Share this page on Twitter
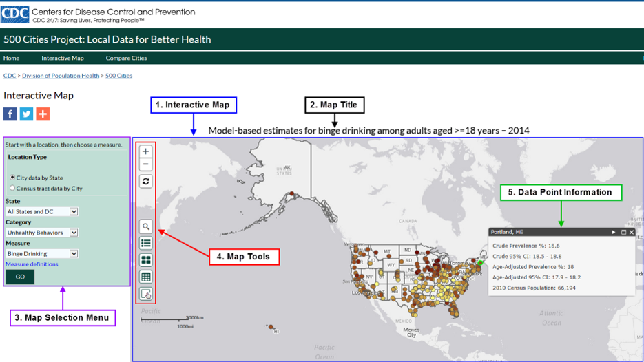This screenshot has width=644, height=362. pos(26,114)
